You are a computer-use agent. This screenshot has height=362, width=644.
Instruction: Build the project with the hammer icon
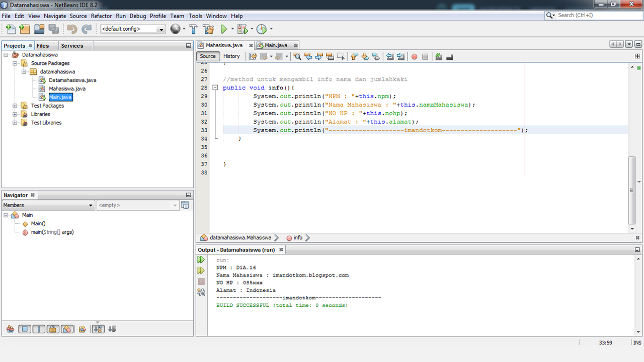pos(194,29)
